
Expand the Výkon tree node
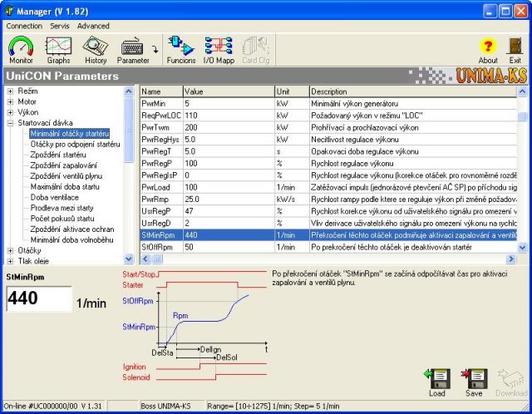click(11, 112)
